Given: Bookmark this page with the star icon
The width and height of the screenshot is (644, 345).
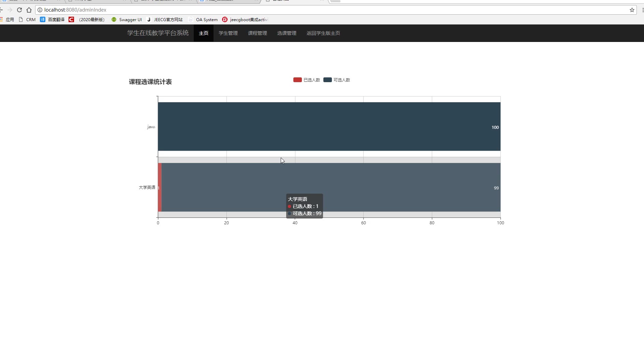Looking at the screenshot, I should (632, 10).
